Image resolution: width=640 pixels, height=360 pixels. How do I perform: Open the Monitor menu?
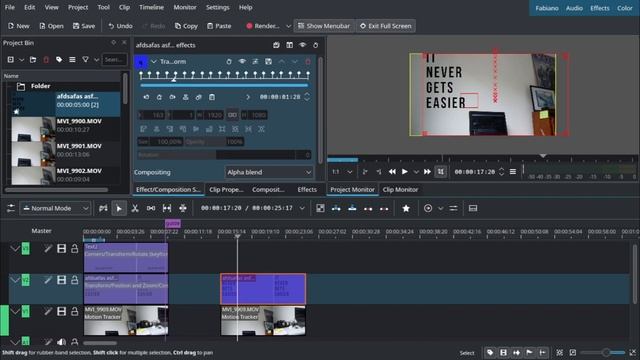click(x=185, y=7)
